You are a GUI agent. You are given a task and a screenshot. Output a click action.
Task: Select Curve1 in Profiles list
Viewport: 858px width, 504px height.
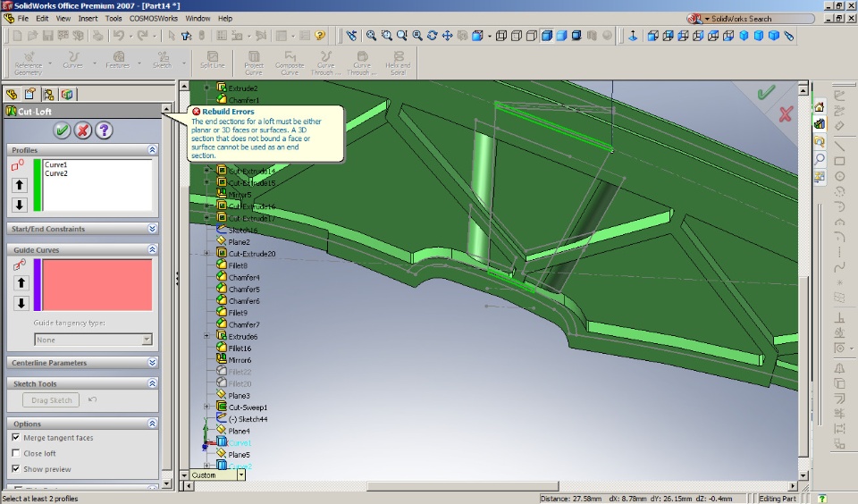point(55,164)
